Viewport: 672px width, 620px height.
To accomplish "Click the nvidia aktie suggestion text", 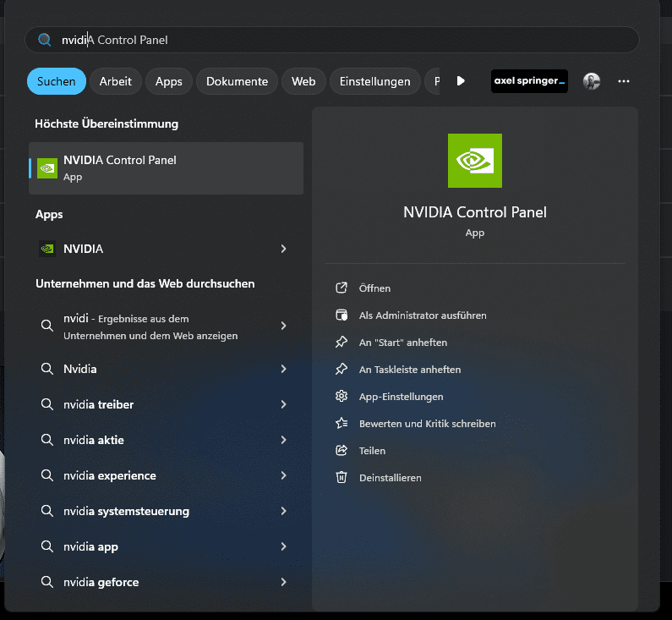I will (x=94, y=440).
